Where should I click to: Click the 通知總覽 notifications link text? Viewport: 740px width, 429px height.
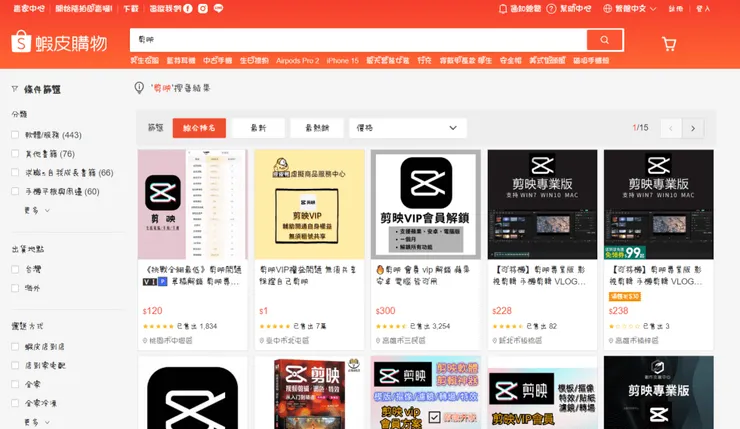pos(525,8)
